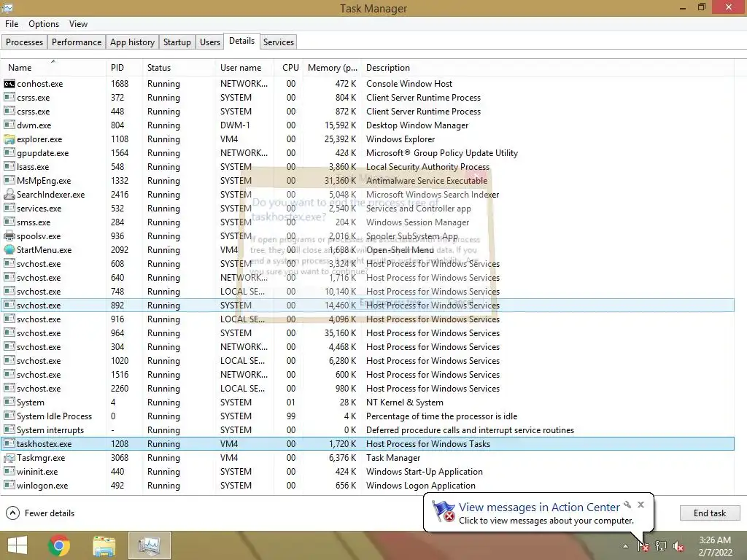
Task: Sort by the User name column header
Action: click(x=245, y=68)
